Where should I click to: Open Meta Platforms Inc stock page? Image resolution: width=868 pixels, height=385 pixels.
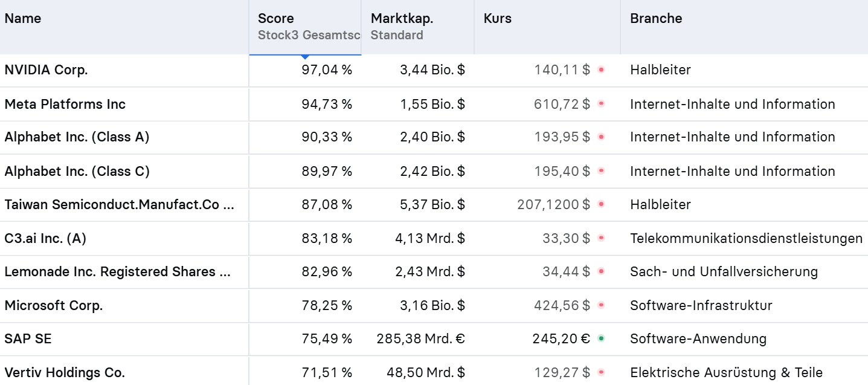65,104
